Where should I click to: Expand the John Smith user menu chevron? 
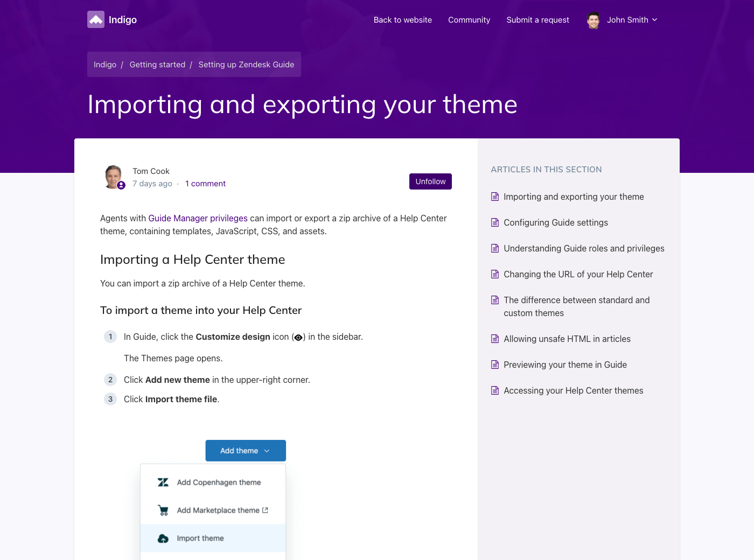[x=655, y=20]
